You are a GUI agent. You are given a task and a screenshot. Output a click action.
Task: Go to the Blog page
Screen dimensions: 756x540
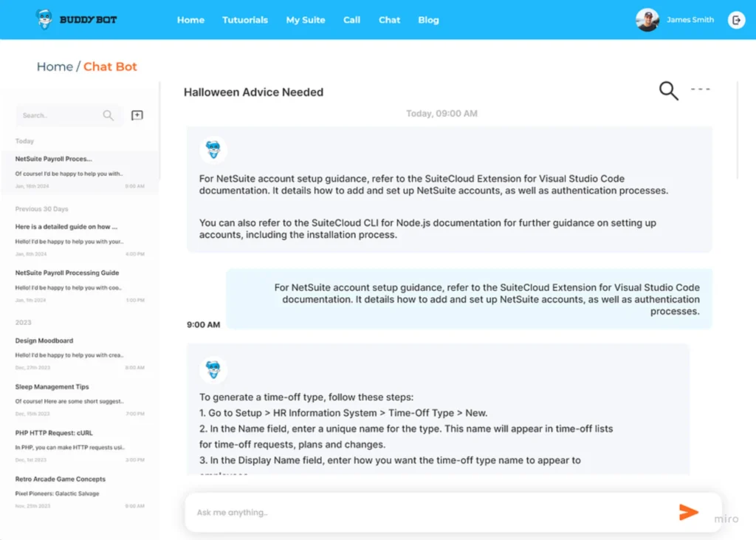point(428,20)
